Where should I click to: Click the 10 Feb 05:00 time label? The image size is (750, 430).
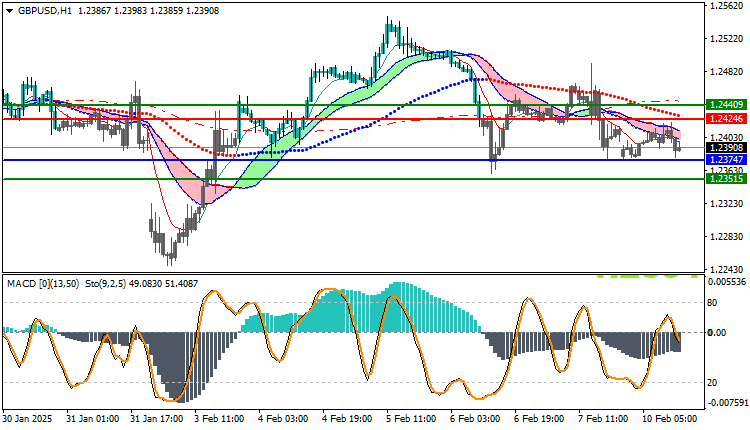pos(670,419)
